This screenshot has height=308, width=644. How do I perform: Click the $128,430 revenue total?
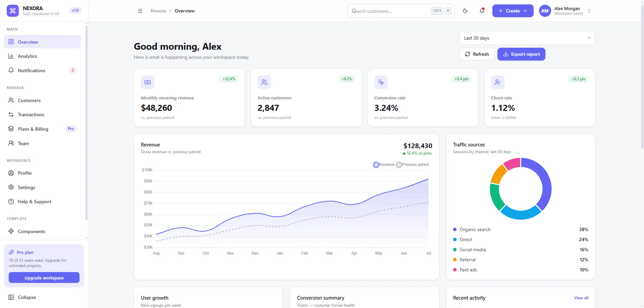pyautogui.click(x=418, y=146)
